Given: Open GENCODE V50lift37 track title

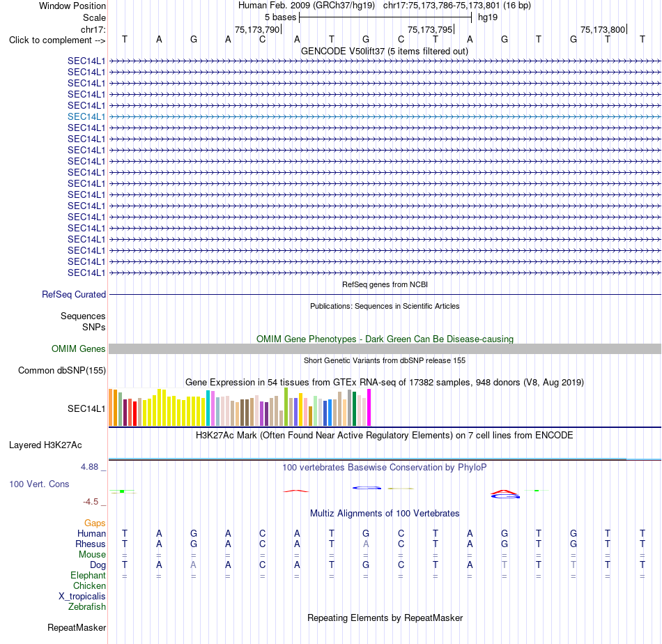Looking at the screenshot, I should pos(385,51).
